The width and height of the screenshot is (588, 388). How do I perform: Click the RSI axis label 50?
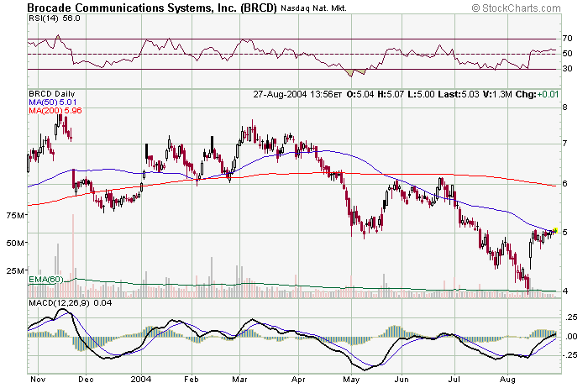pyautogui.click(x=567, y=54)
